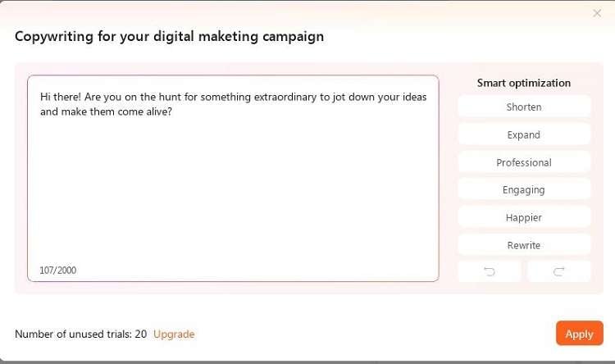Open the Upgrade link
Viewport: 615px width, 364px height.
click(x=174, y=334)
